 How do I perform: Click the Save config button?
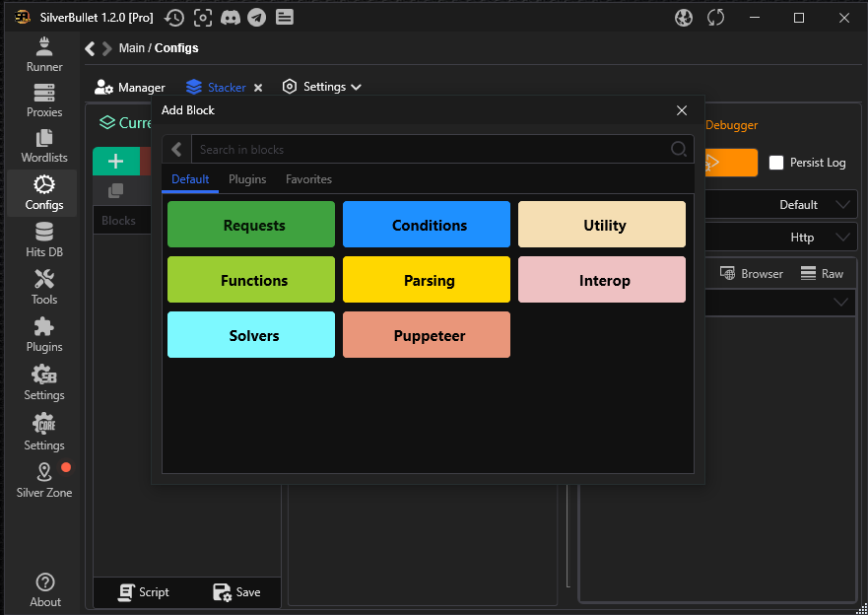[x=236, y=592]
